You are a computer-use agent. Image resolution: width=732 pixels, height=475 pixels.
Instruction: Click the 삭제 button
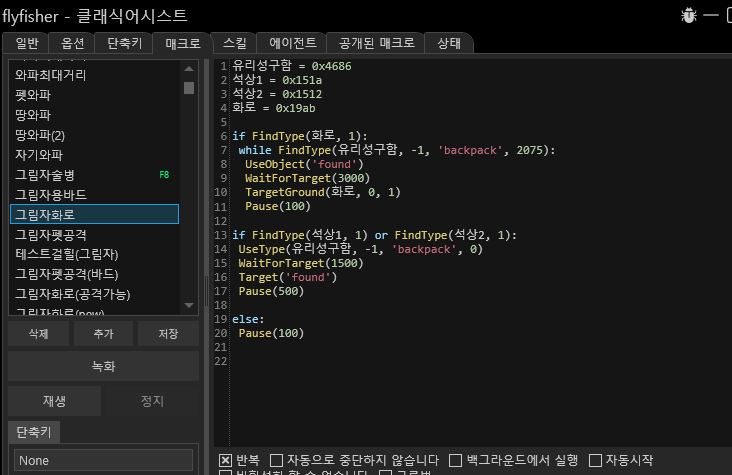pyautogui.click(x=38, y=333)
